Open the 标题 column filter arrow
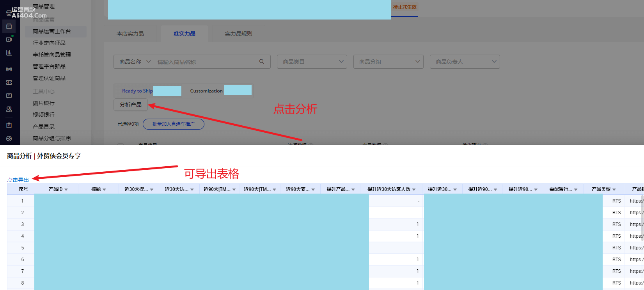 click(x=104, y=189)
